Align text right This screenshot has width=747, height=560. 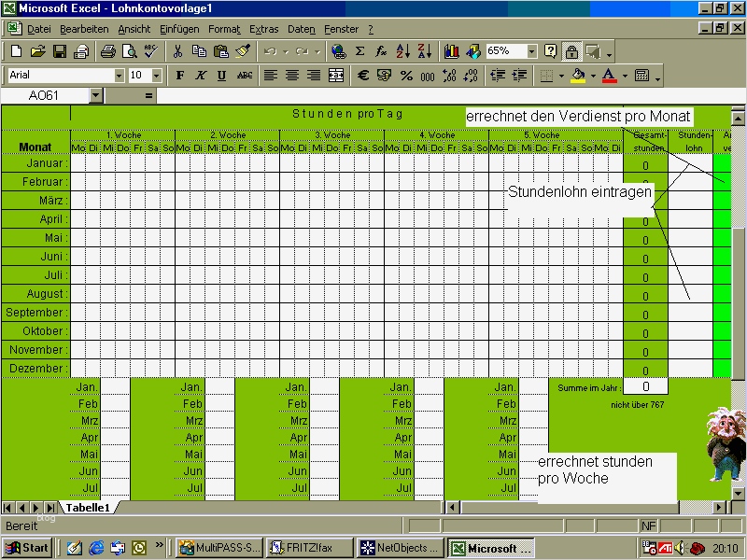[314, 76]
